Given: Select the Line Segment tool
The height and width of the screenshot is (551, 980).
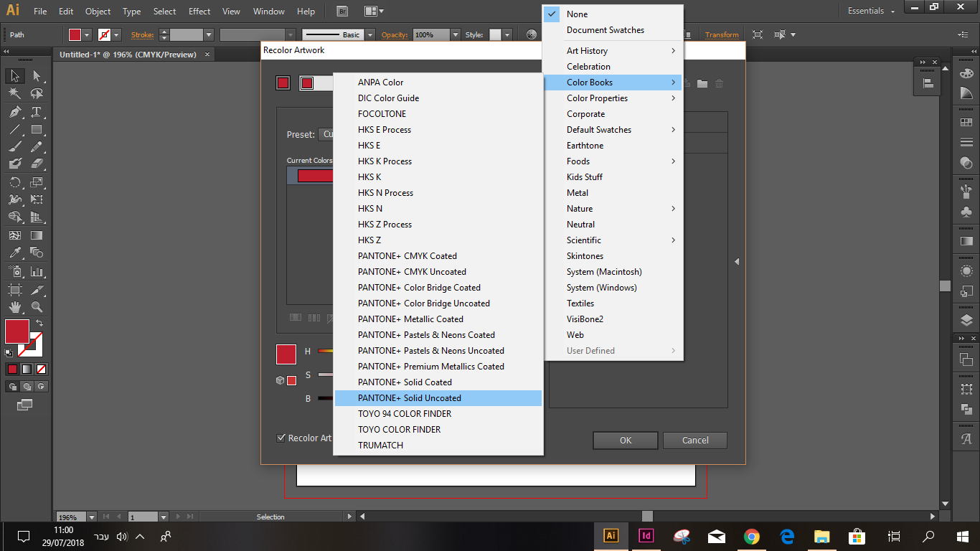Looking at the screenshot, I should coord(15,130).
